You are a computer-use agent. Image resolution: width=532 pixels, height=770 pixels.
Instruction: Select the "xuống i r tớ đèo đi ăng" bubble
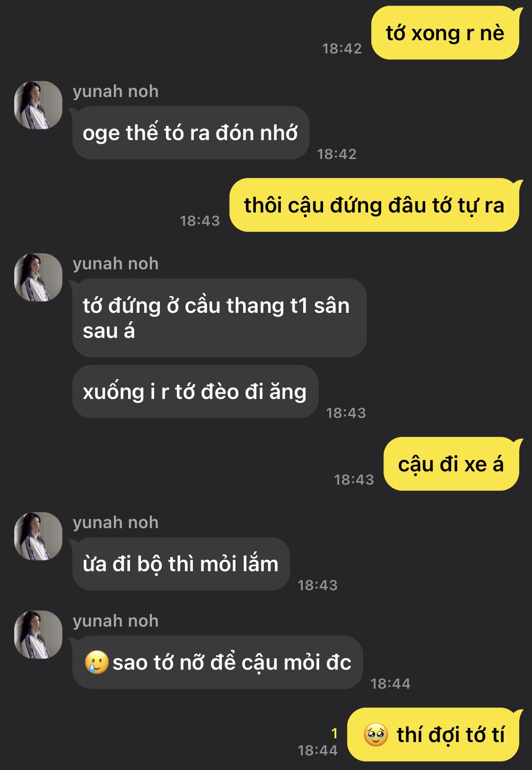coord(195,391)
